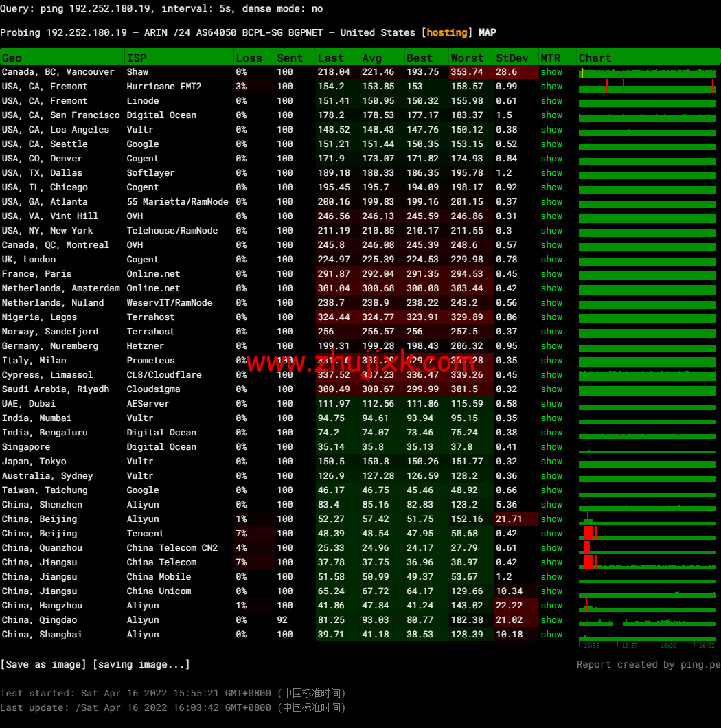This screenshot has height=728, width=721.
Task: Click the MAP link
Action: coord(487,32)
